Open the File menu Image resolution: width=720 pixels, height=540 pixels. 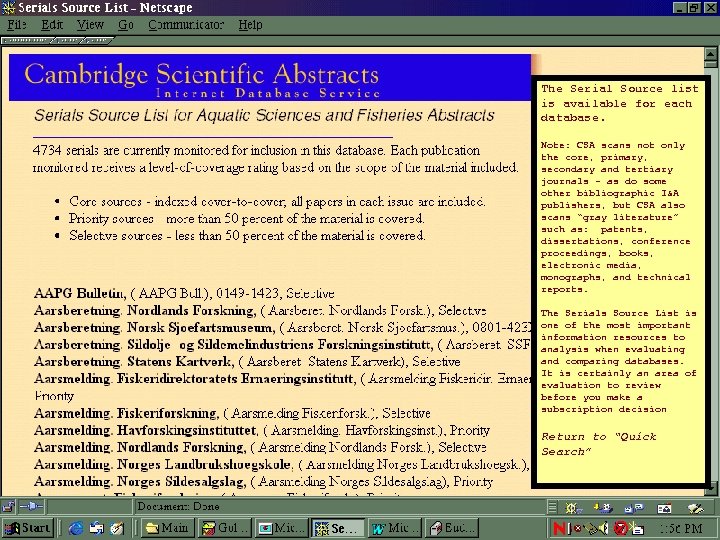tap(17, 24)
